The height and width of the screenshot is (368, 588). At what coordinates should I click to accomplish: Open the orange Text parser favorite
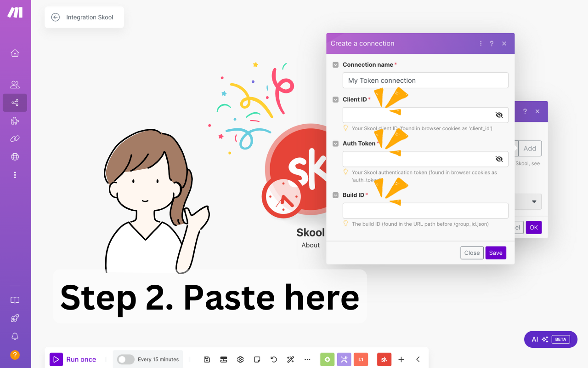point(361,359)
